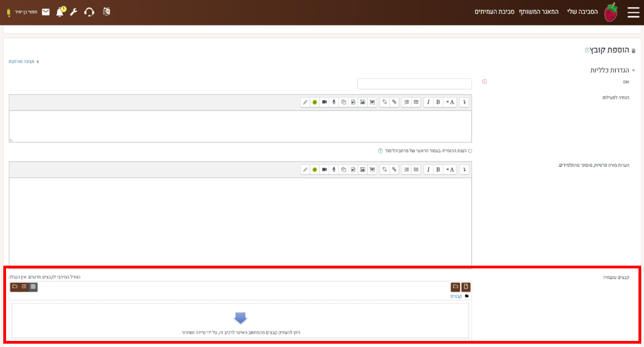Open the messages envelope icon
Screen dimensions: 644x347
(46, 12)
